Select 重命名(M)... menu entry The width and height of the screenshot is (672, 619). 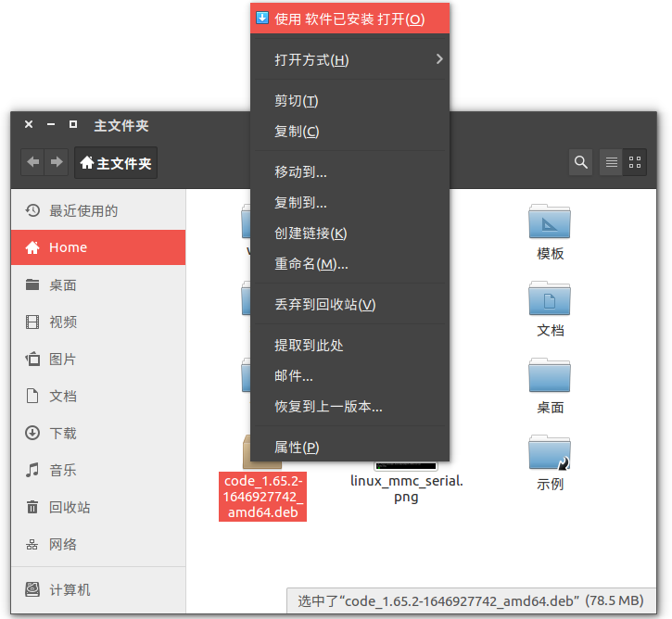[x=349, y=263]
